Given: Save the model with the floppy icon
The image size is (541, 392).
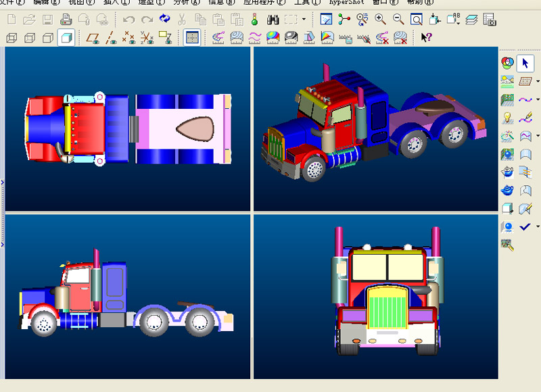Looking at the screenshot, I should click(x=47, y=20).
